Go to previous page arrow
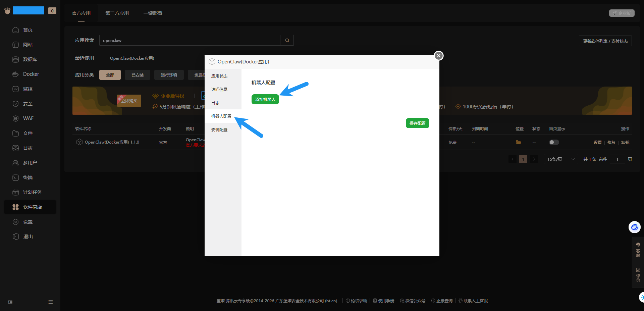This screenshot has height=311, width=644. tap(512, 159)
